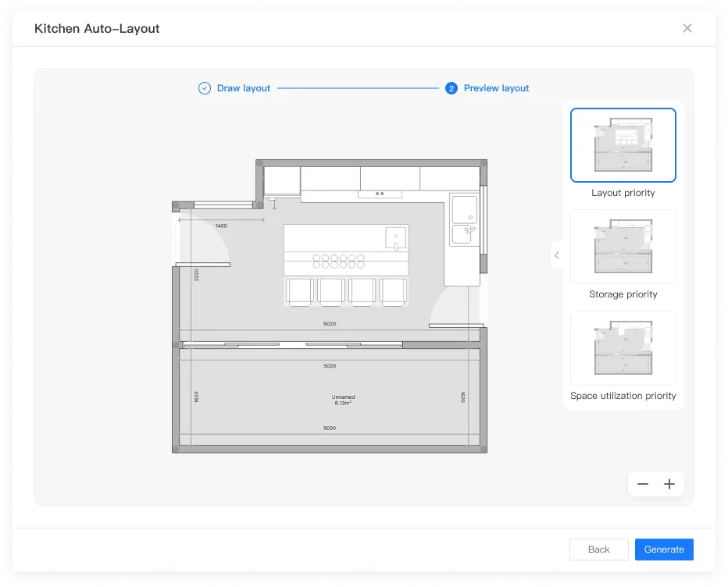
Task: Choose the Storage priority thumbnail
Action: pyautogui.click(x=623, y=247)
